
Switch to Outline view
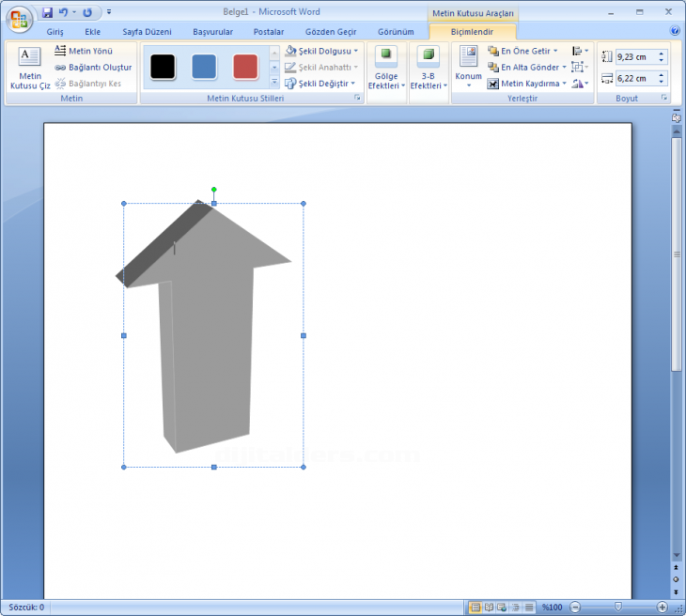point(516,608)
